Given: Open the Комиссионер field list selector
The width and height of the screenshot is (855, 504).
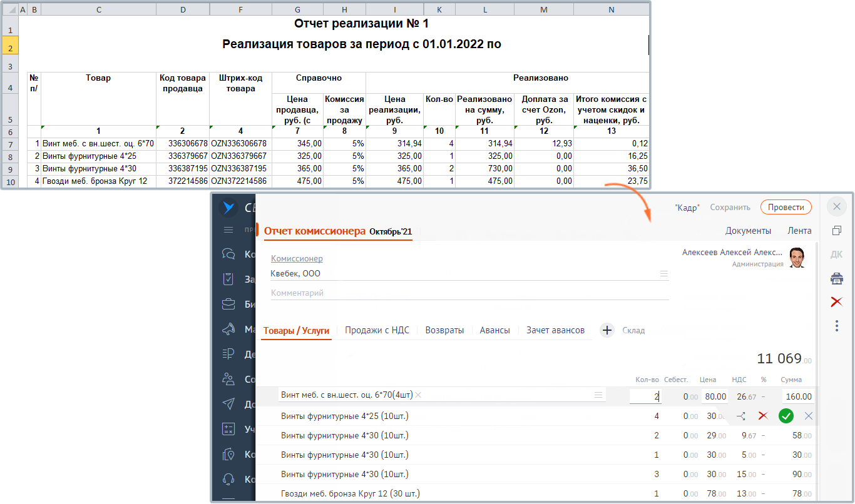Looking at the screenshot, I should [x=664, y=274].
